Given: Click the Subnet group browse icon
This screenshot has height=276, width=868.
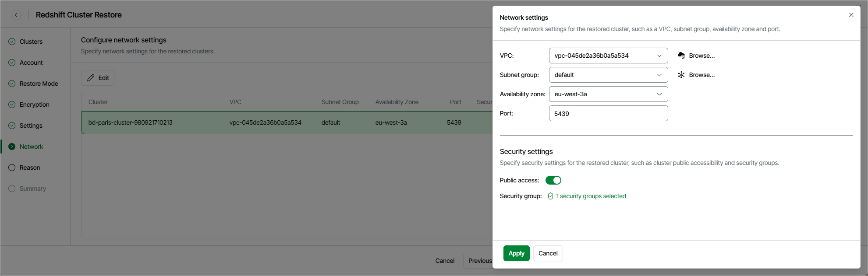Looking at the screenshot, I should (x=681, y=75).
